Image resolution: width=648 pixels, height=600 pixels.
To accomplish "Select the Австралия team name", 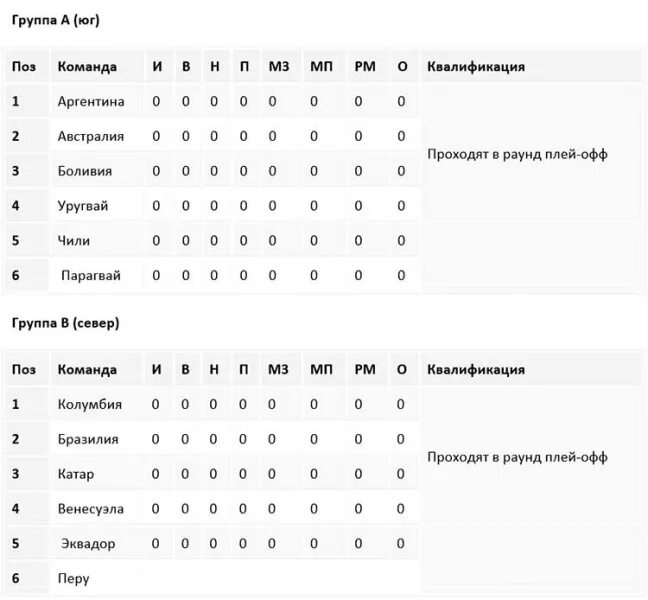I will tap(91, 136).
